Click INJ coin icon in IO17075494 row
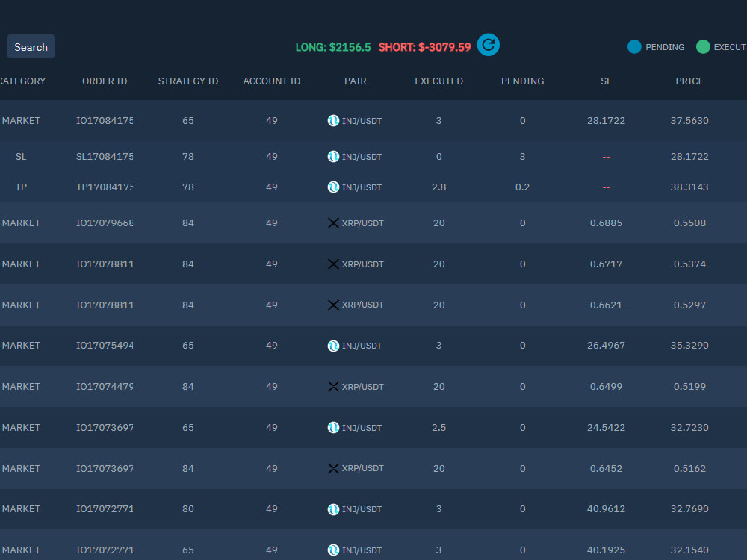The image size is (747, 560). [x=333, y=346]
